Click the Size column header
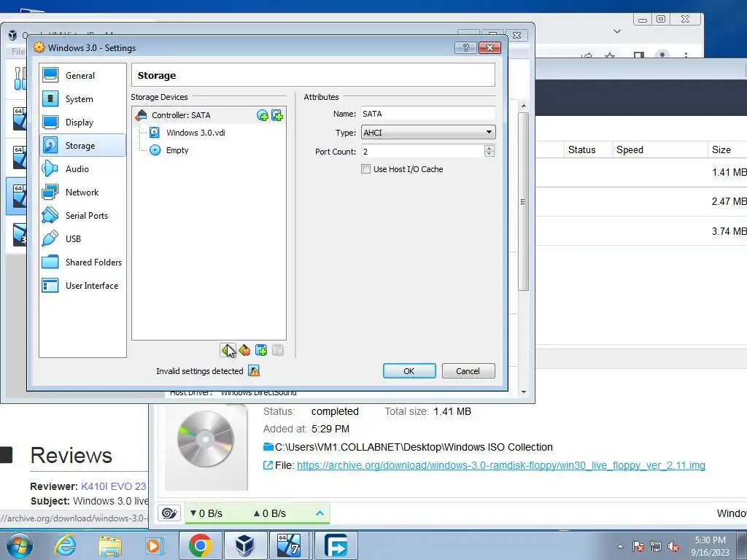This screenshot has height=560, width=747. [721, 149]
